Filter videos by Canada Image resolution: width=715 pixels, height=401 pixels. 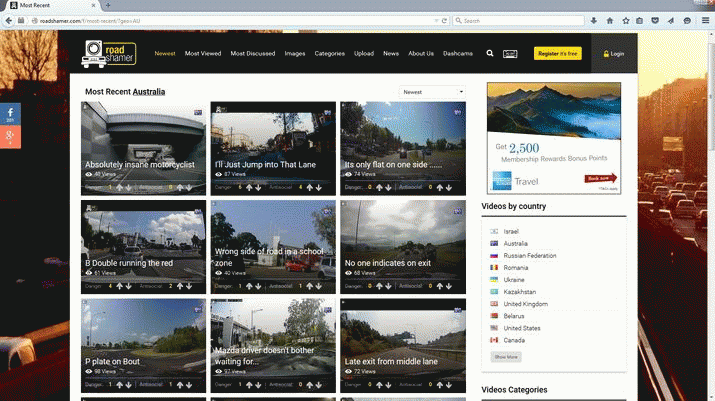click(514, 340)
